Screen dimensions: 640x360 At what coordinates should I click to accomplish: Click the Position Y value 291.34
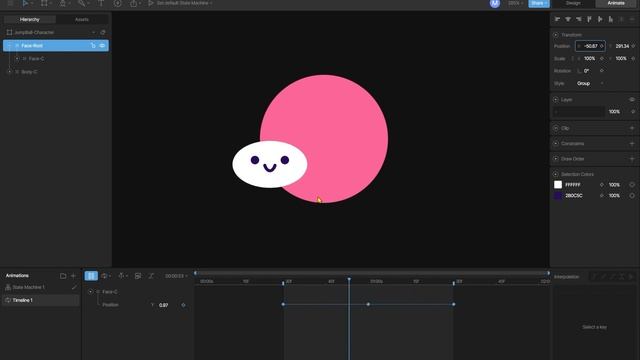[x=622, y=46]
